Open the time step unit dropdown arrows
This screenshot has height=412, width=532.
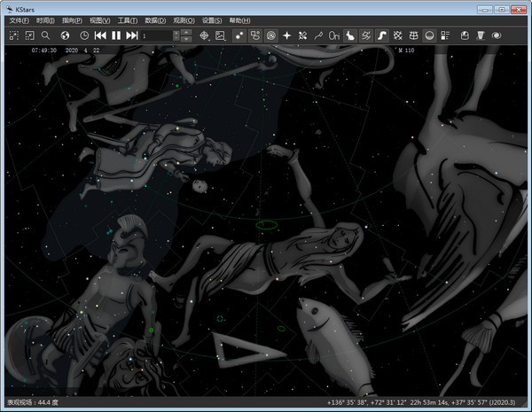click(x=187, y=35)
